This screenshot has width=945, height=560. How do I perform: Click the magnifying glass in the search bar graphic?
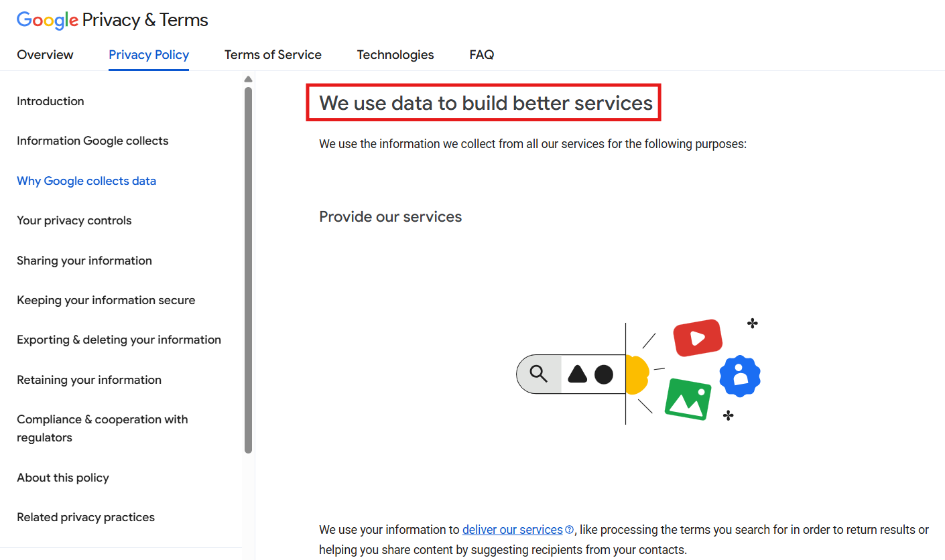coord(540,373)
